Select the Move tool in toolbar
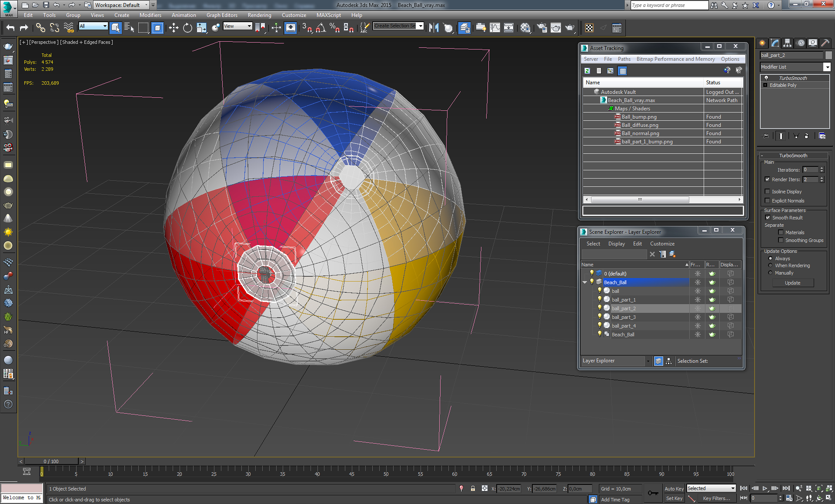The image size is (835, 504). (x=173, y=28)
